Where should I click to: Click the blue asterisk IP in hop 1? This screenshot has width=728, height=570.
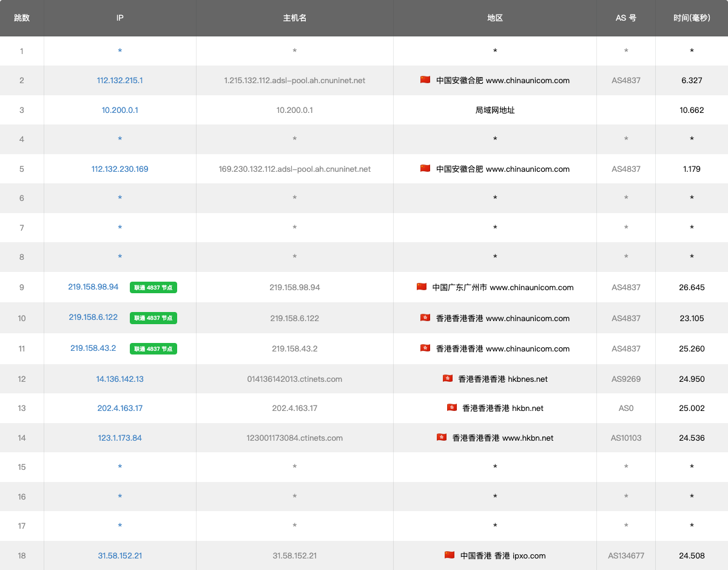pyautogui.click(x=120, y=52)
